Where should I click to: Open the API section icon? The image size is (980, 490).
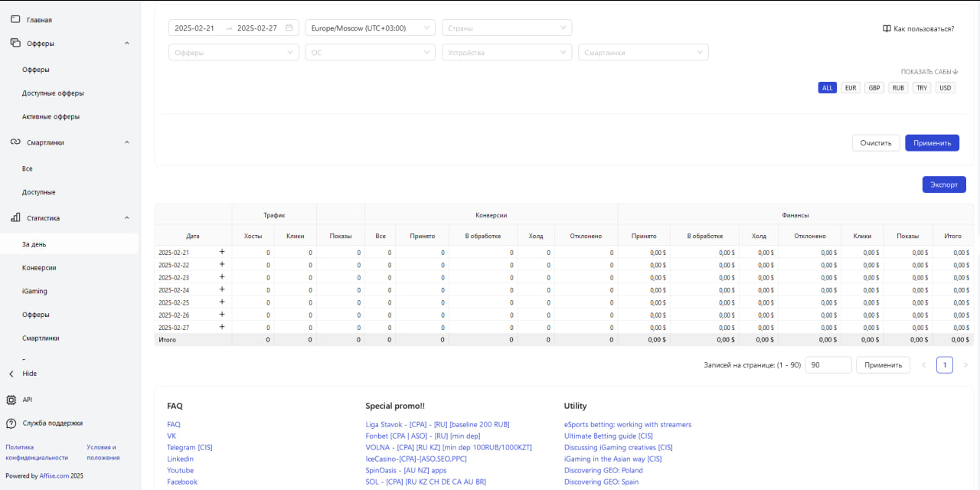pyautogui.click(x=11, y=400)
